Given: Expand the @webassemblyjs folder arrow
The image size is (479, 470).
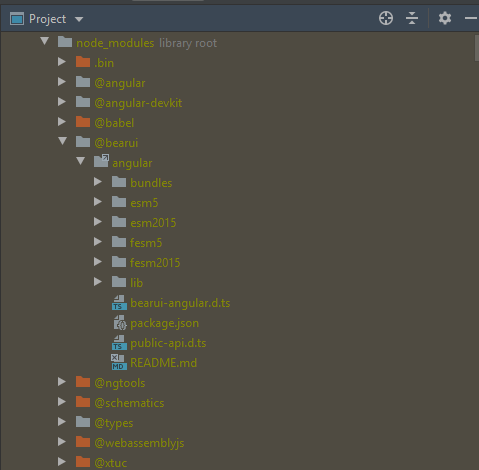Looking at the screenshot, I should (62, 442).
